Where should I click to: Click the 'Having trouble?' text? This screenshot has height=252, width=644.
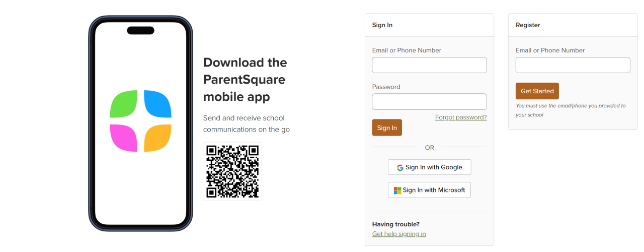[396, 224]
